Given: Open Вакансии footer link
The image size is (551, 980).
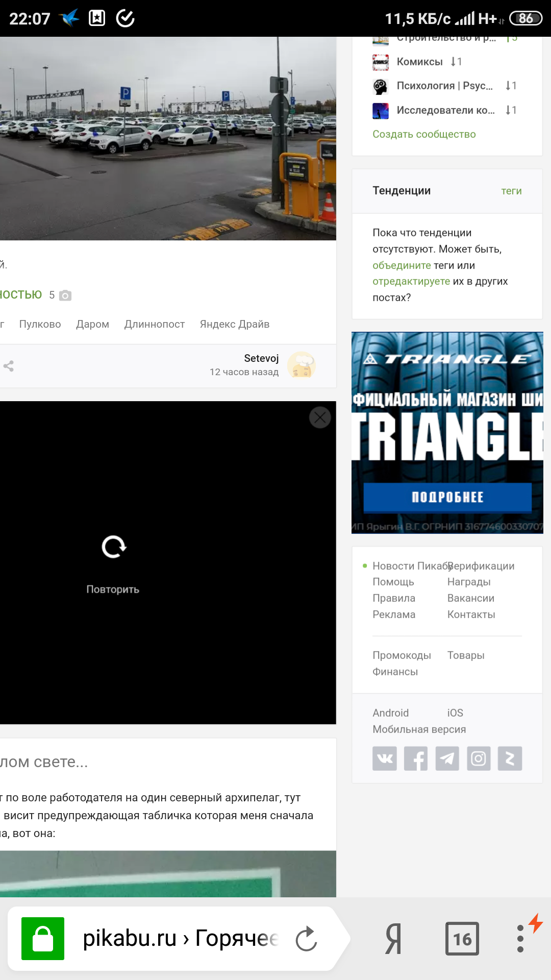Looking at the screenshot, I should 471,598.
